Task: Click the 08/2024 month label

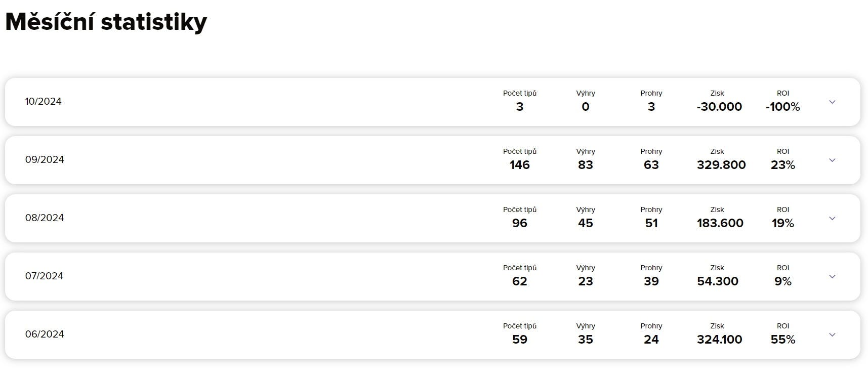Action: point(45,218)
